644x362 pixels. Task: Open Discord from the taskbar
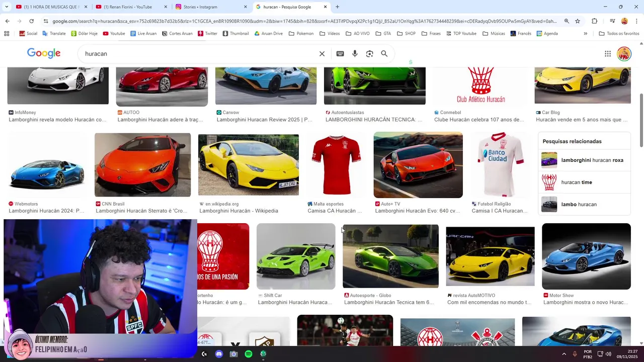pos(219,354)
